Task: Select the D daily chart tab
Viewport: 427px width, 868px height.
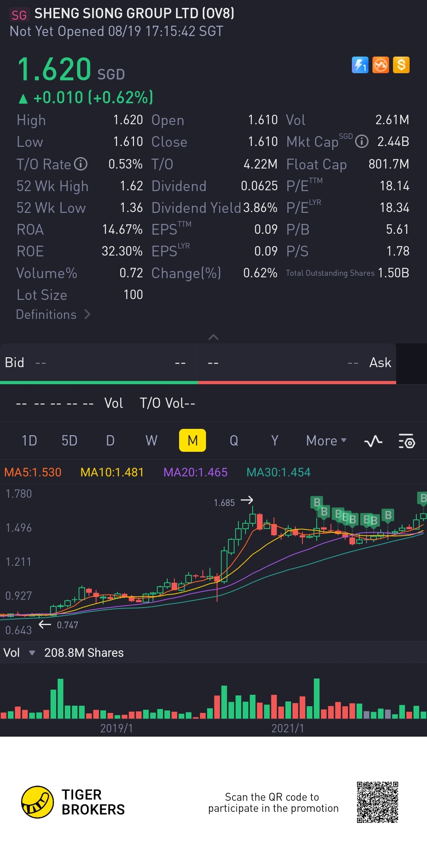Action: pos(110,440)
